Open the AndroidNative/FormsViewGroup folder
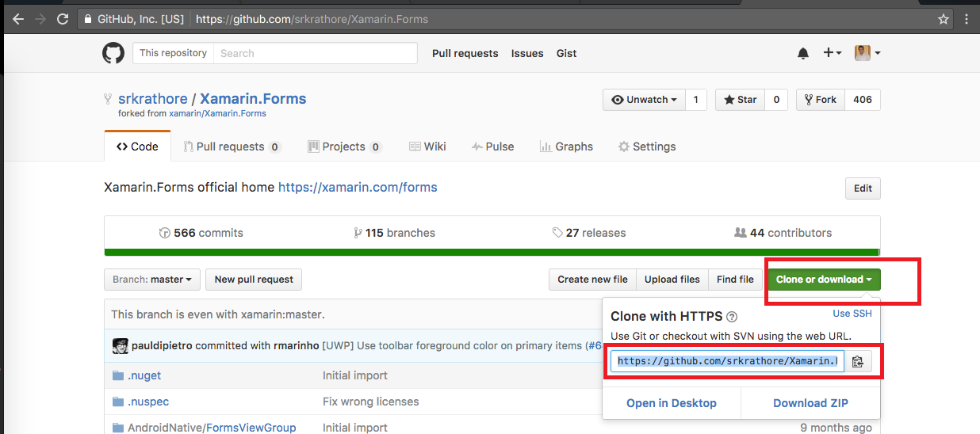Viewport: 980px width, 434px height. (212, 428)
